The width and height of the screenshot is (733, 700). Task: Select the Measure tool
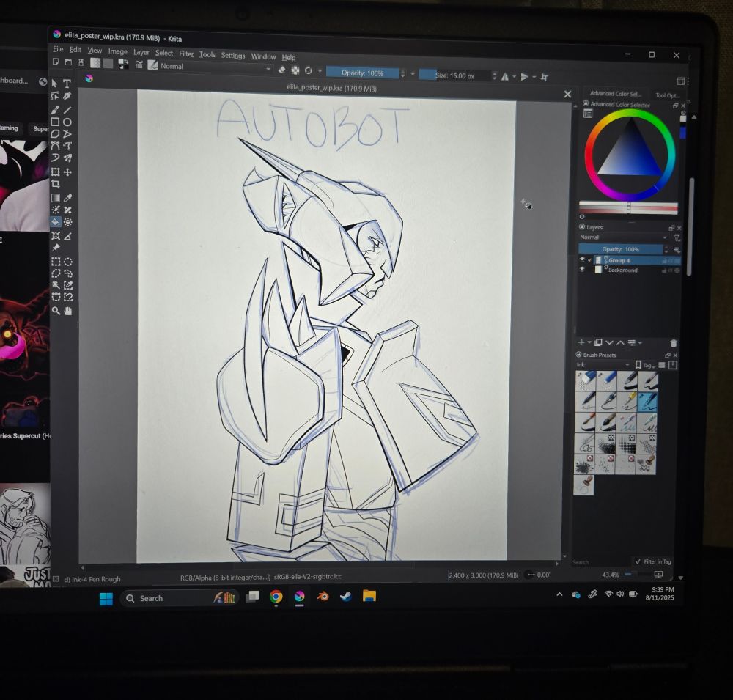(x=67, y=236)
